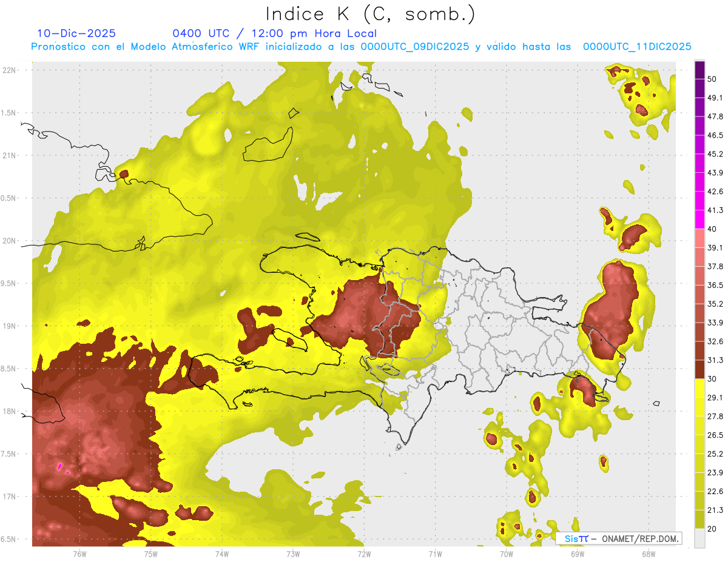Image resolution: width=728 pixels, height=562 pixels.
Task: Click '0400 UTC / 12:00 pm Hora Local'
Action: (x=275, y=33)
